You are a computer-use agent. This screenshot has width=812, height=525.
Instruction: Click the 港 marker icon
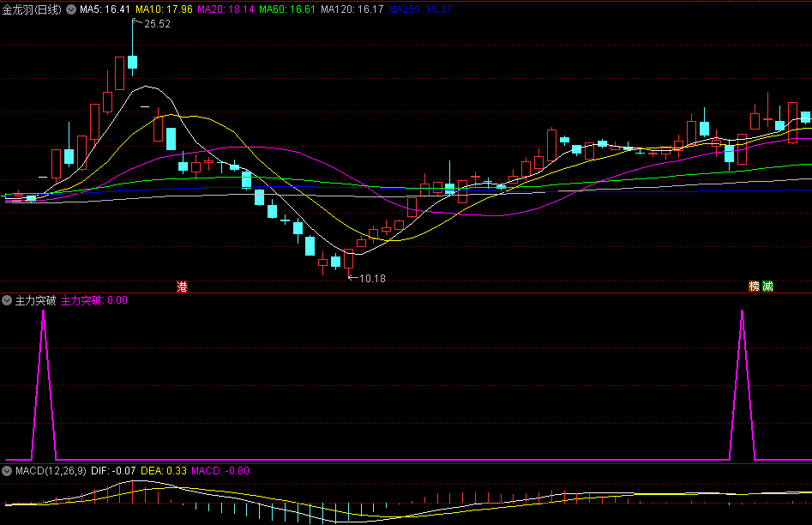(x=182, y=286)
